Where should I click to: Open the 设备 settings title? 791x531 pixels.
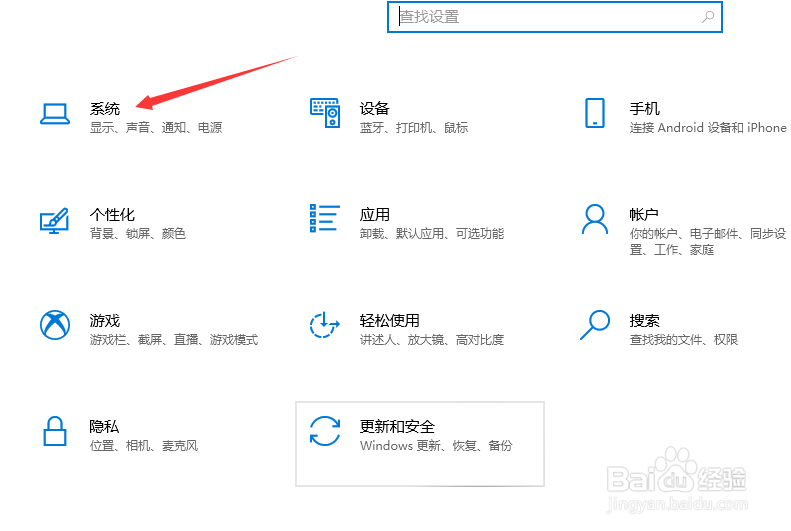pos(374,108)
